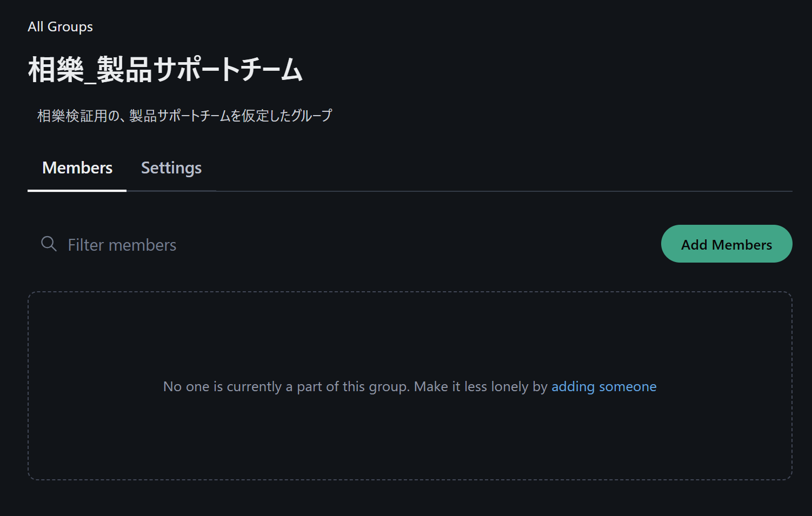Image resolution: width=812 pixels, height=516 pixels.
Task: Go back to All Groups
Action: pyautogui.click(x=60, y=26)
